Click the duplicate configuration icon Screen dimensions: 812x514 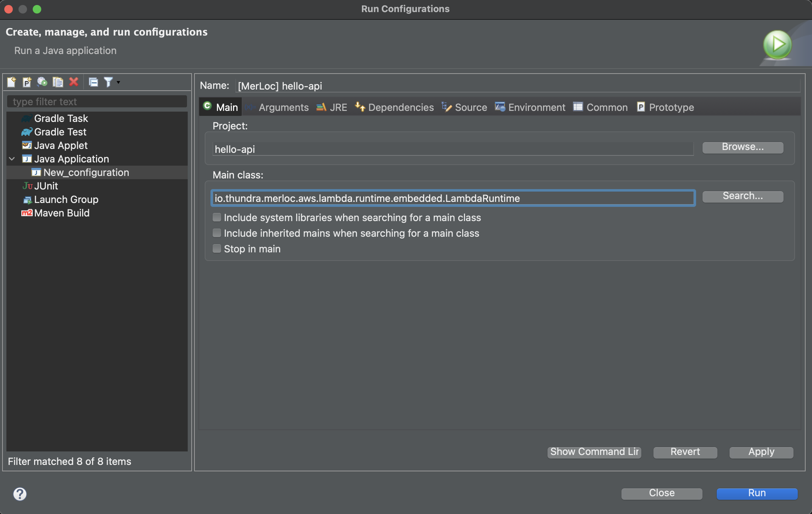click(57, 82)
